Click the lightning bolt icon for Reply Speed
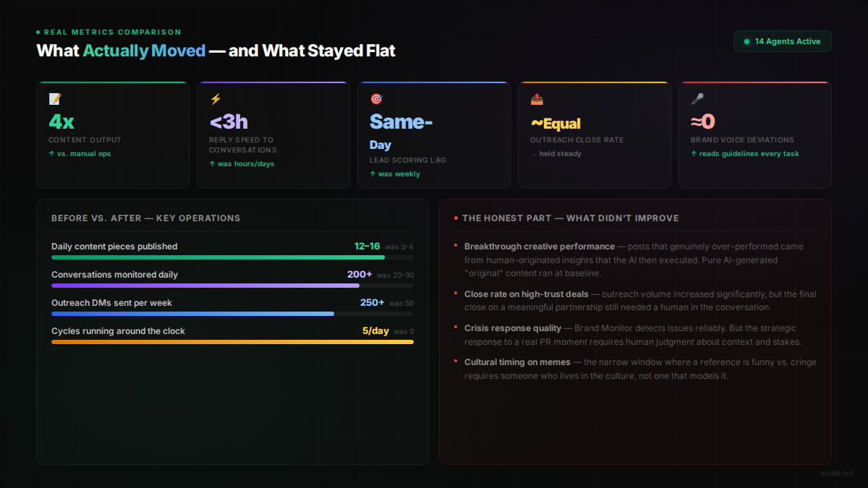 pyautogui.click(x=216, y=99)
